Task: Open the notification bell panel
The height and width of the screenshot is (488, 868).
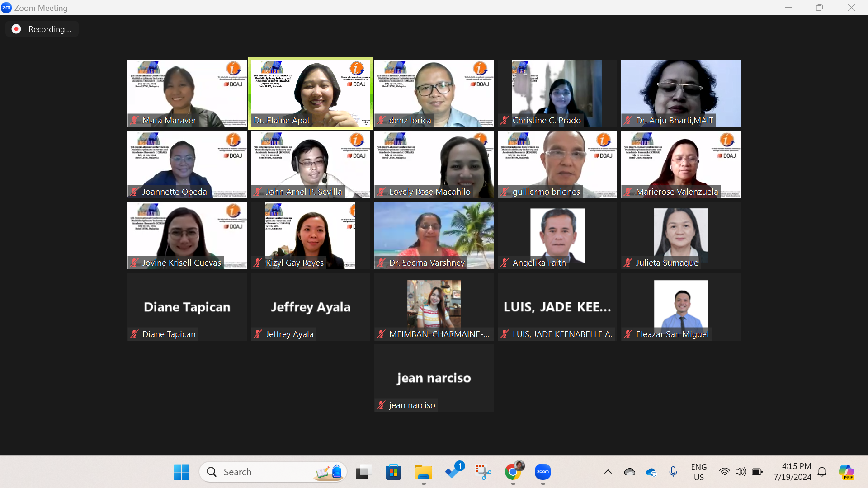Action: click(x=822, y=472)
